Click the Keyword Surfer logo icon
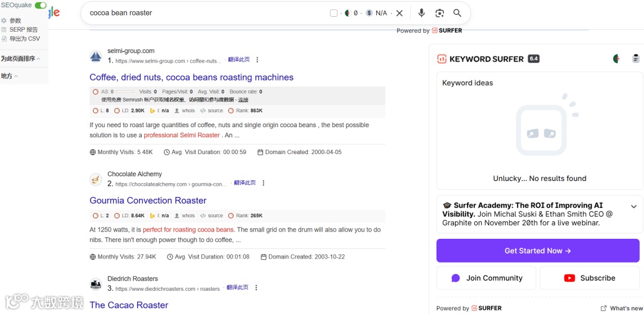Screen dimensions: 644x314 [442, 59]
